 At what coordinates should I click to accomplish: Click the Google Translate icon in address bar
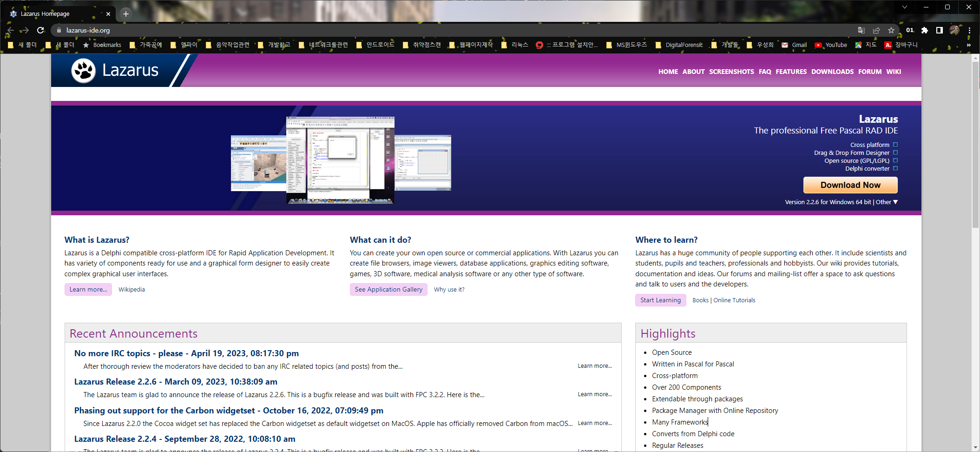click(x=861, y=30)
